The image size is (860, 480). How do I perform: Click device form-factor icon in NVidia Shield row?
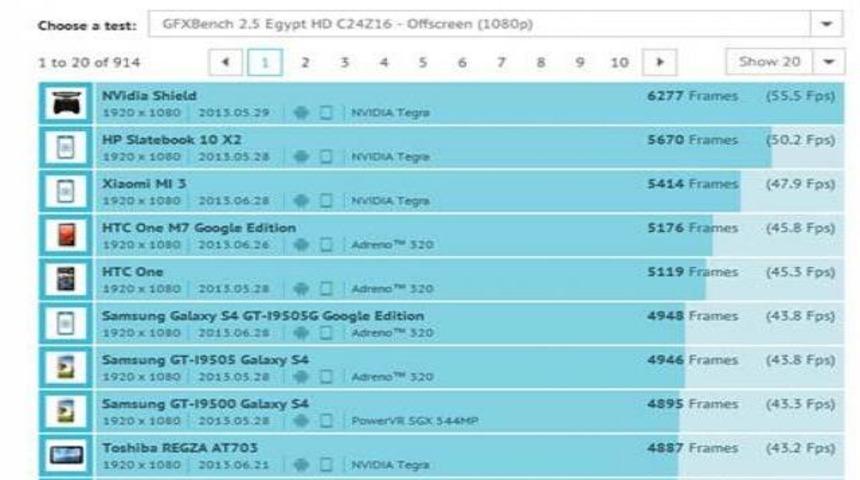pos(326,112)
